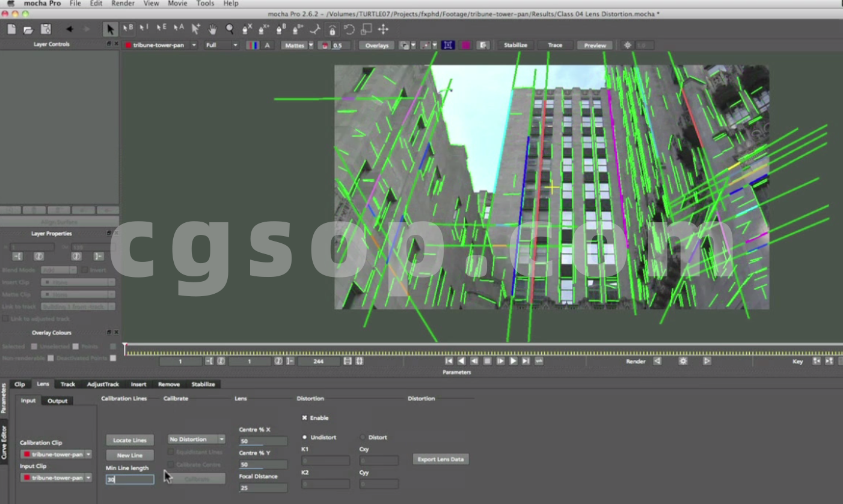Viewport: 843px width, 504px height.
Task: Choose the Add X-Spline pen tool
Action: click(263, 29)
